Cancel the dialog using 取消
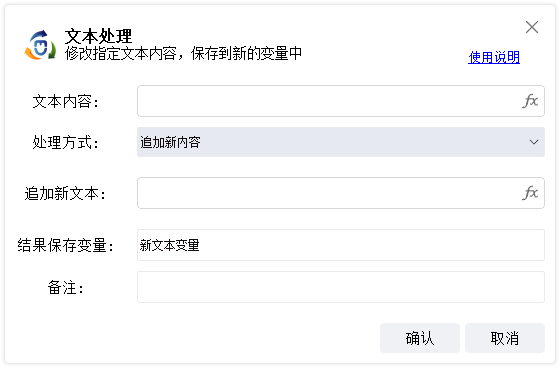This screenshot has width=560, height=368. point(505,338)
